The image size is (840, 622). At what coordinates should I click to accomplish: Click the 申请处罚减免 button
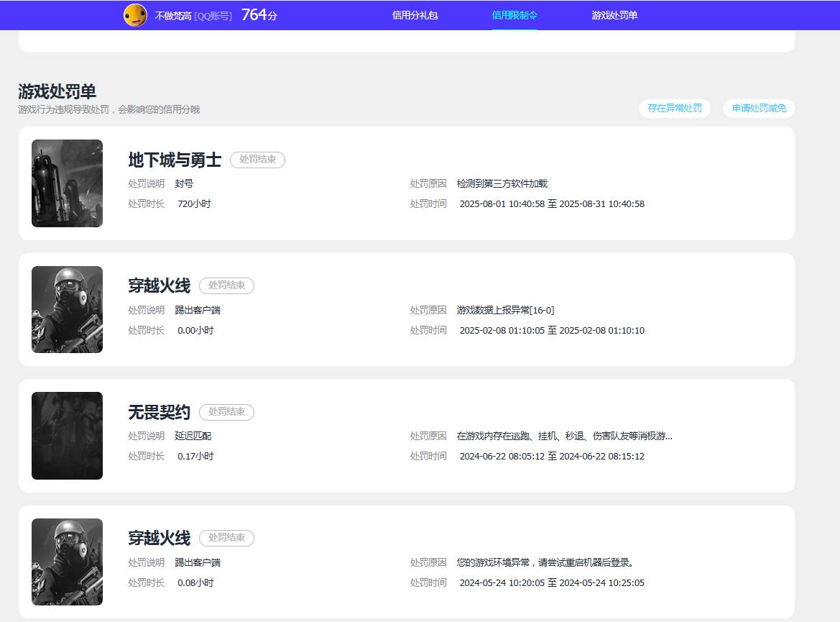(x=759, y=109)
